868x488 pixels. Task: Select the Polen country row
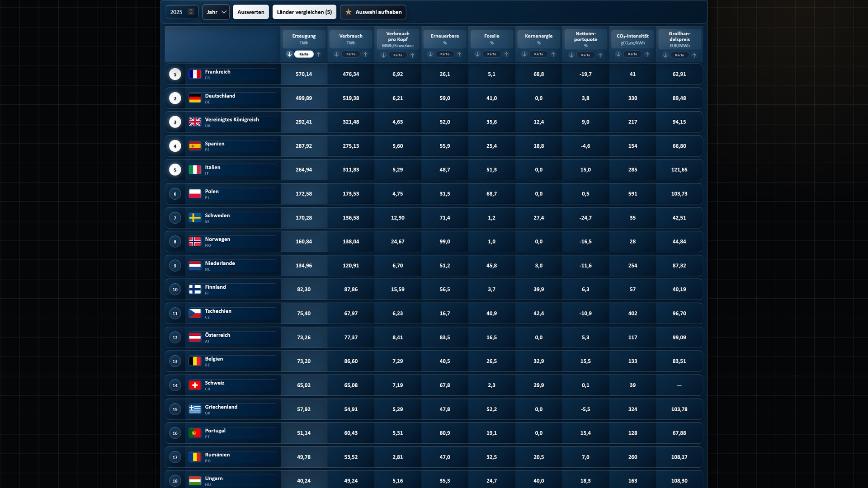434,194
